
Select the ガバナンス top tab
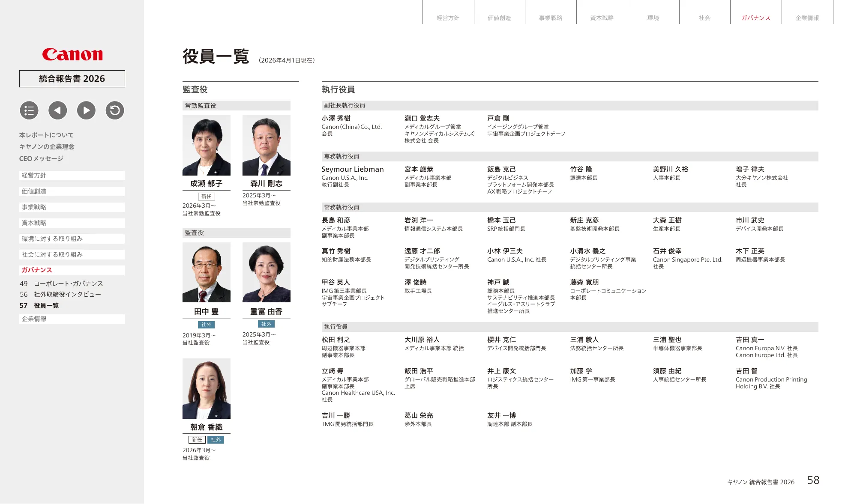[756, 18]
